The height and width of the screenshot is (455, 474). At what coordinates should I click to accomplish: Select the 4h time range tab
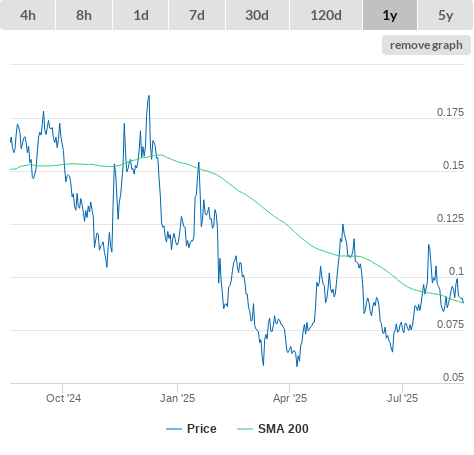[x=28, y=15]
